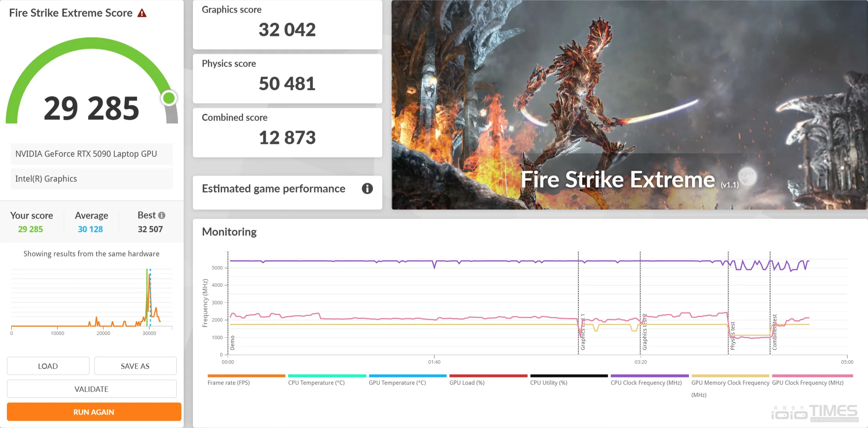Validate the benchmark result
Image resolution: width=868 pixels, height=428 pixels.
pyautogui.click(x=91, y=389)
